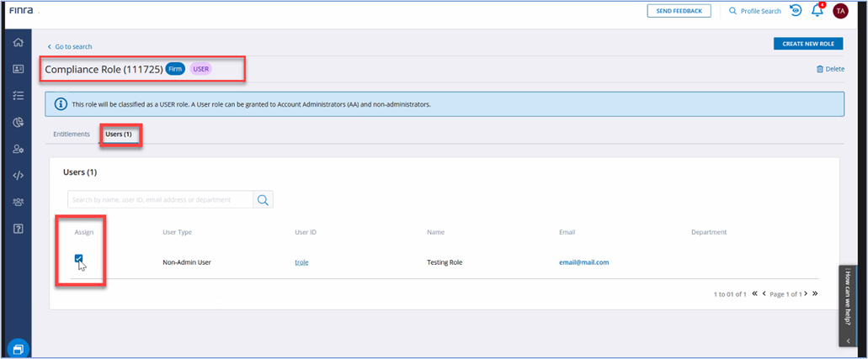
Task: Open the ID card icon in sidebar
Action: pos(18,69)
